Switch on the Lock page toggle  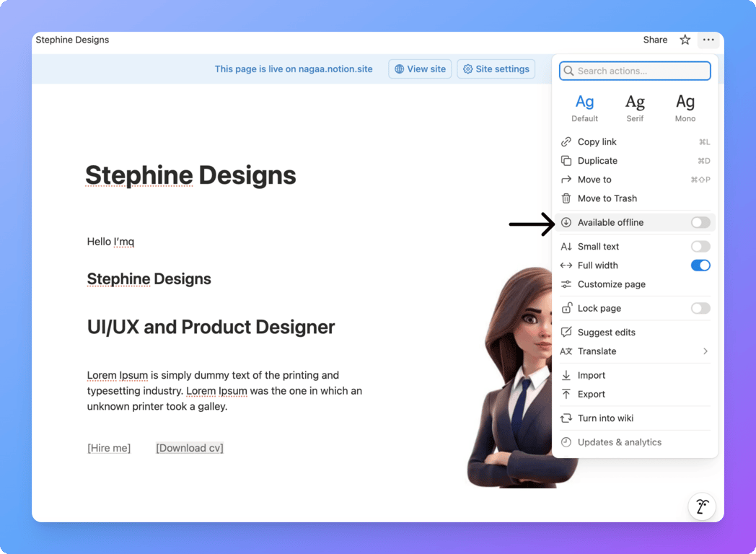[700, 308]
